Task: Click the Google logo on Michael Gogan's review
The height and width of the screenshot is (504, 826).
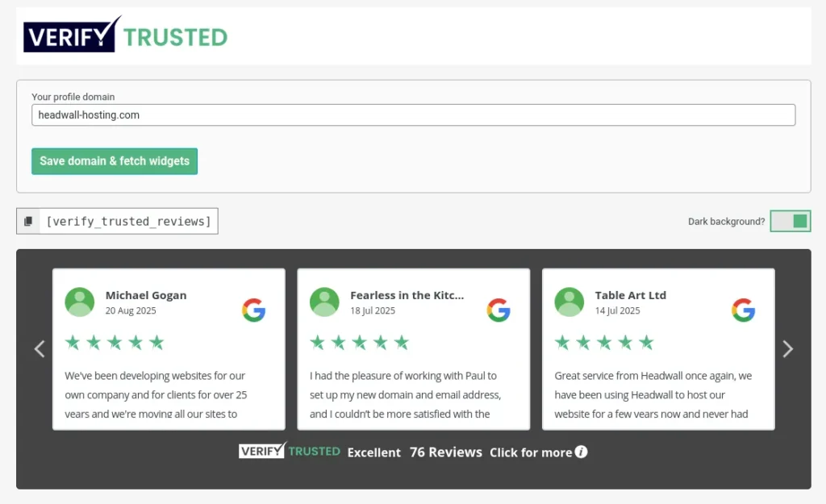Action: point(254,310)
